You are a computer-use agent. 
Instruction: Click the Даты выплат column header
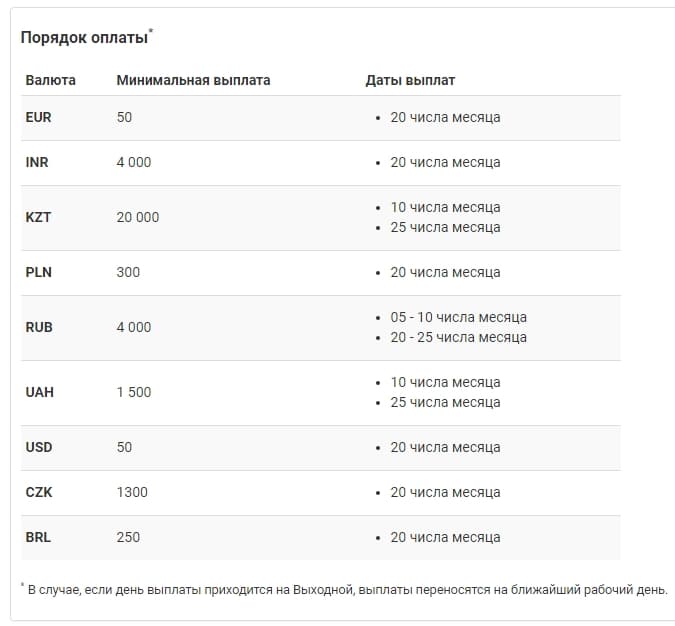pyautogui.click(x=410, y=80)
